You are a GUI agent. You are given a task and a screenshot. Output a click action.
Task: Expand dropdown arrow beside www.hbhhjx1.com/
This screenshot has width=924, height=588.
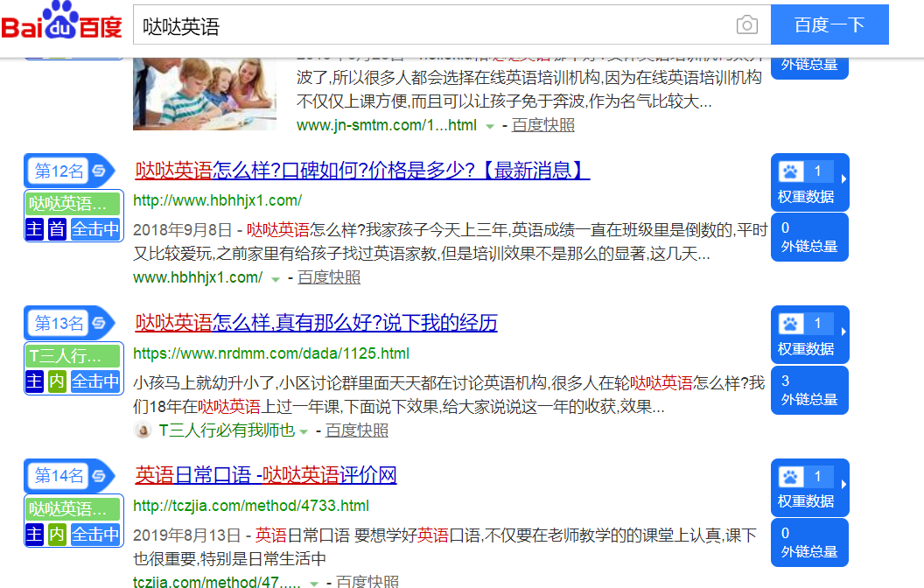click(276, 278)
